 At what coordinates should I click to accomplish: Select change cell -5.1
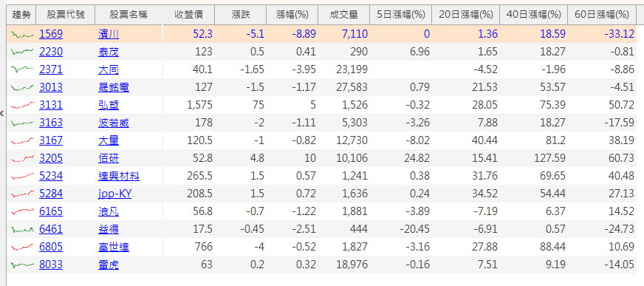point(241,34)
